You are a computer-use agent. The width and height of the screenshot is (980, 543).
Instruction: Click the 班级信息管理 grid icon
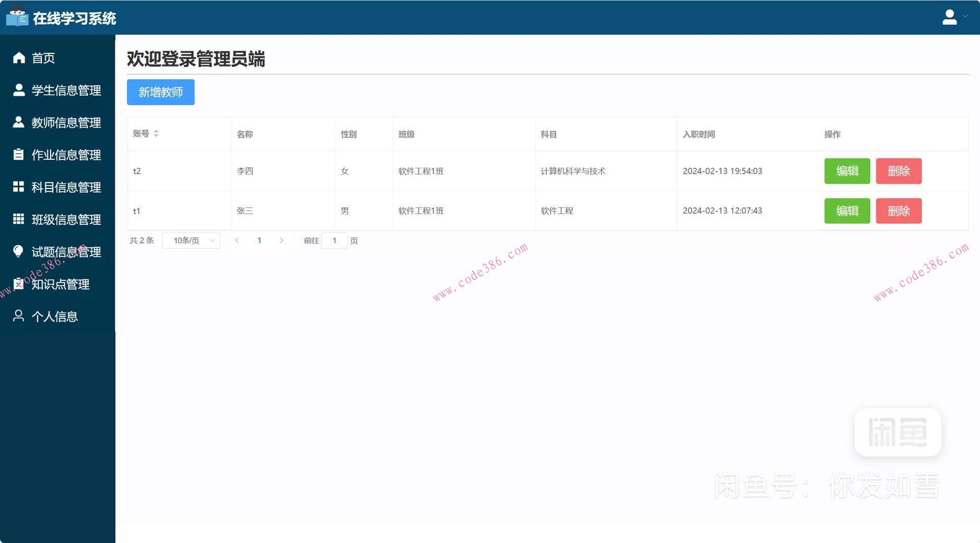tap(18, 219)
